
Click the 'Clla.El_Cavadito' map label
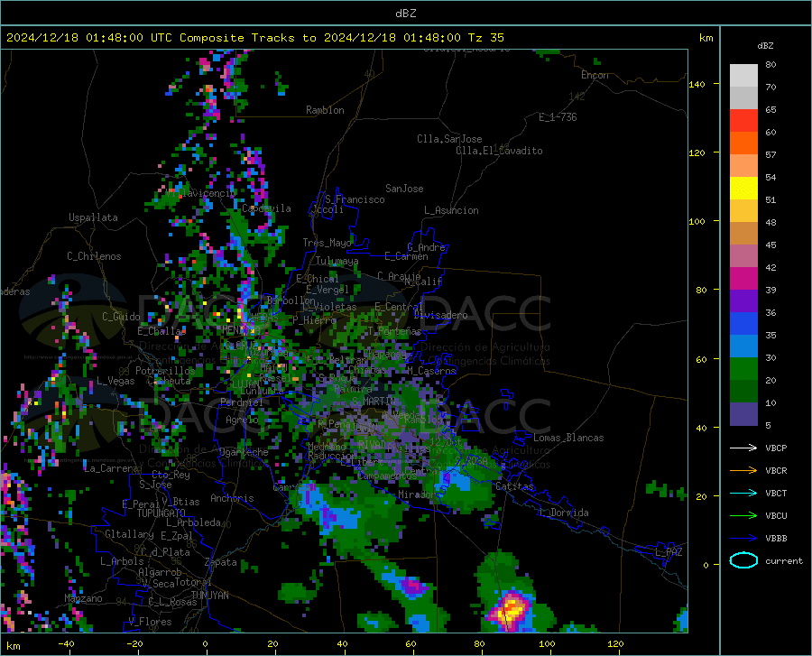[499, 151]
